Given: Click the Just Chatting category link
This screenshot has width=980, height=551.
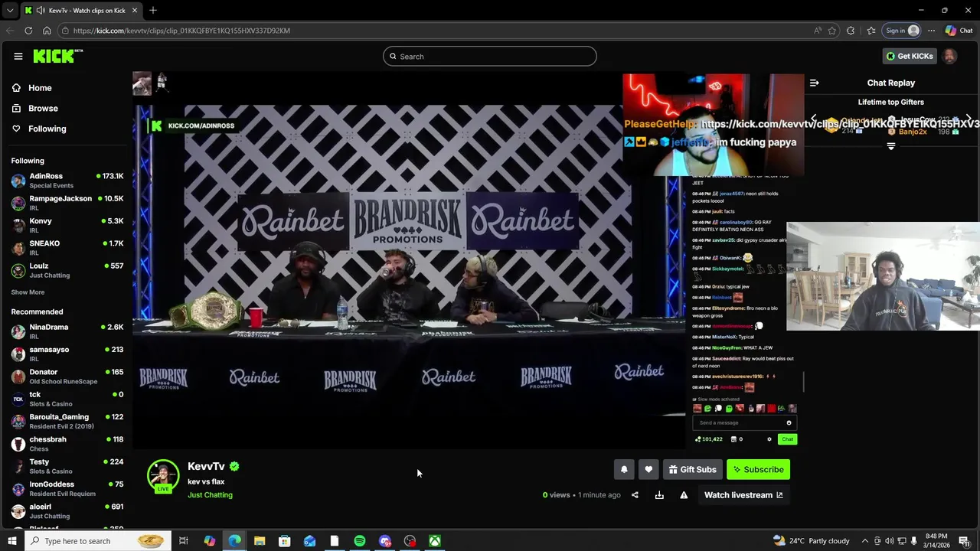Looking at the screenshot, I should coord(210,495).
